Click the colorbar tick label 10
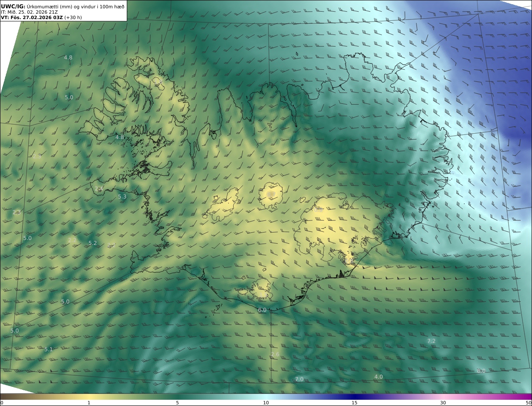532x406 pixels. (x=266, y=403)
